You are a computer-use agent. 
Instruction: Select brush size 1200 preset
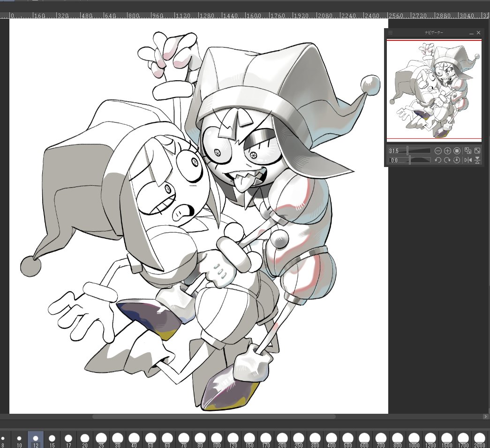(430, 440)
